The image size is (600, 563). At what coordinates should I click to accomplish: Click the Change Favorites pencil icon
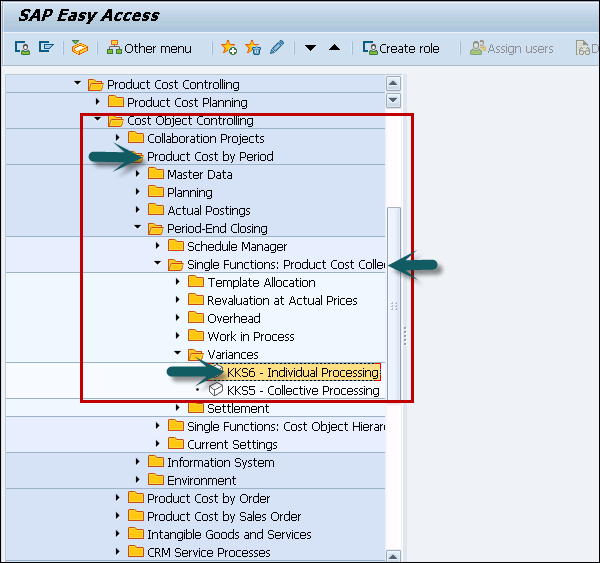pos(277,48)
